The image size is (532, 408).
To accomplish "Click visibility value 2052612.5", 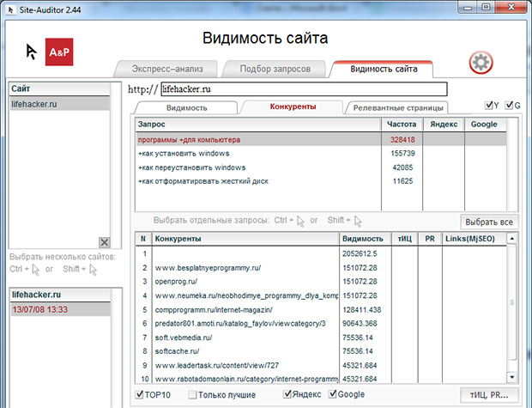I will [360, 253].
